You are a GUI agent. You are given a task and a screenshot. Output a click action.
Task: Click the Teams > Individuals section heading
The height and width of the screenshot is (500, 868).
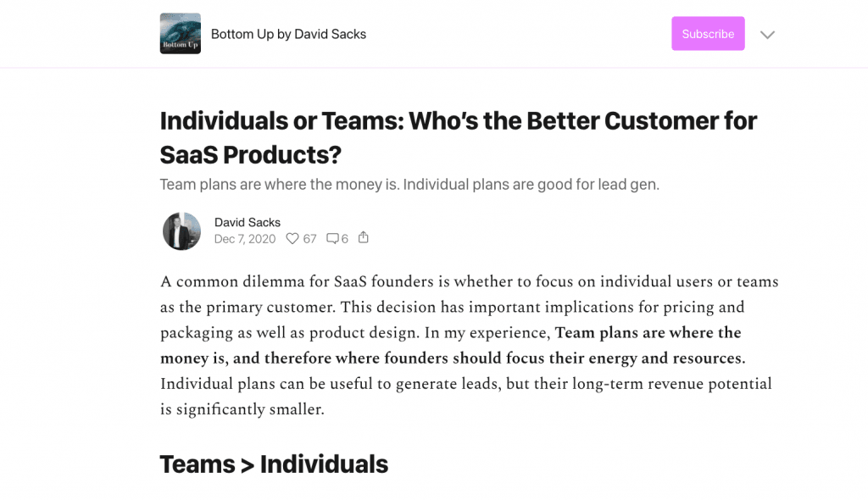point(274,464)
